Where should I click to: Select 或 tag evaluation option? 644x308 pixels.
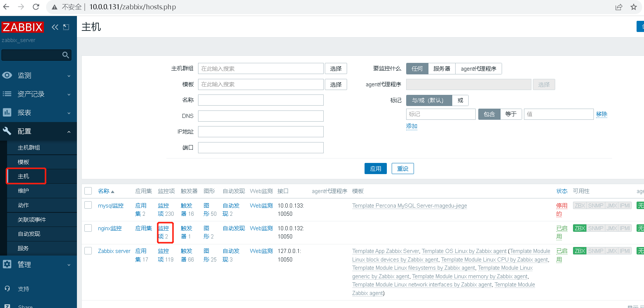460,100
